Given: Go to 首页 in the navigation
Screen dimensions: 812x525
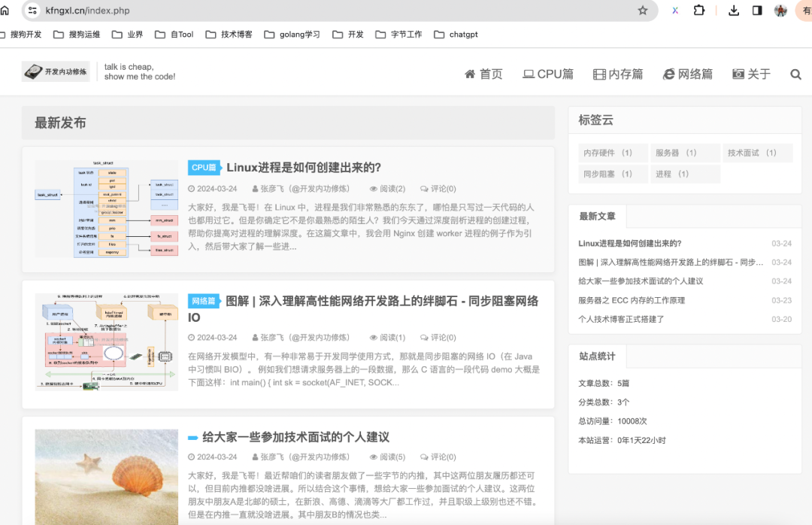Looking at the screenshot, I should (483, 74).
